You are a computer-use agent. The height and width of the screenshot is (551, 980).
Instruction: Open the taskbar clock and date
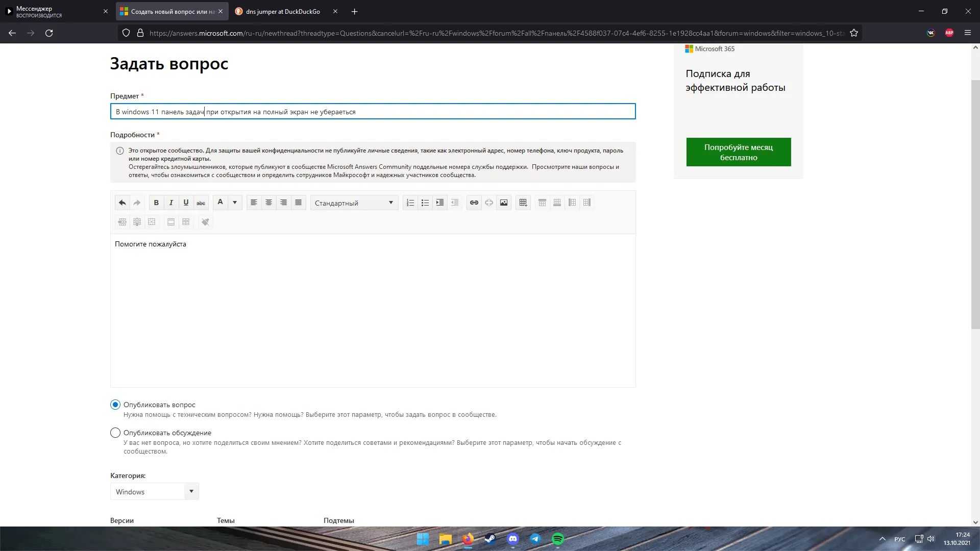point(957,539)
